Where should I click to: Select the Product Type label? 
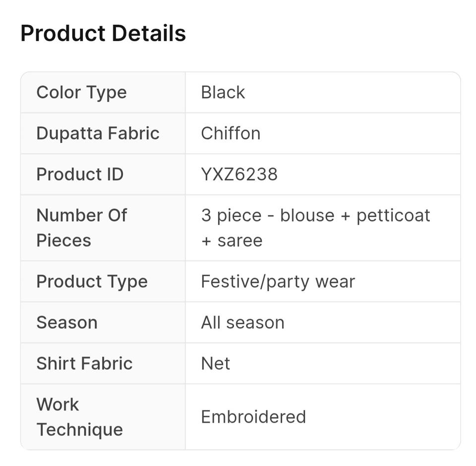point(92,282)
